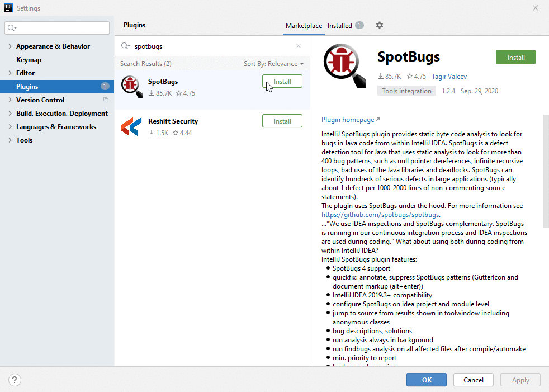Click the help question mark icon
The image size is (549, 392).
15,380
